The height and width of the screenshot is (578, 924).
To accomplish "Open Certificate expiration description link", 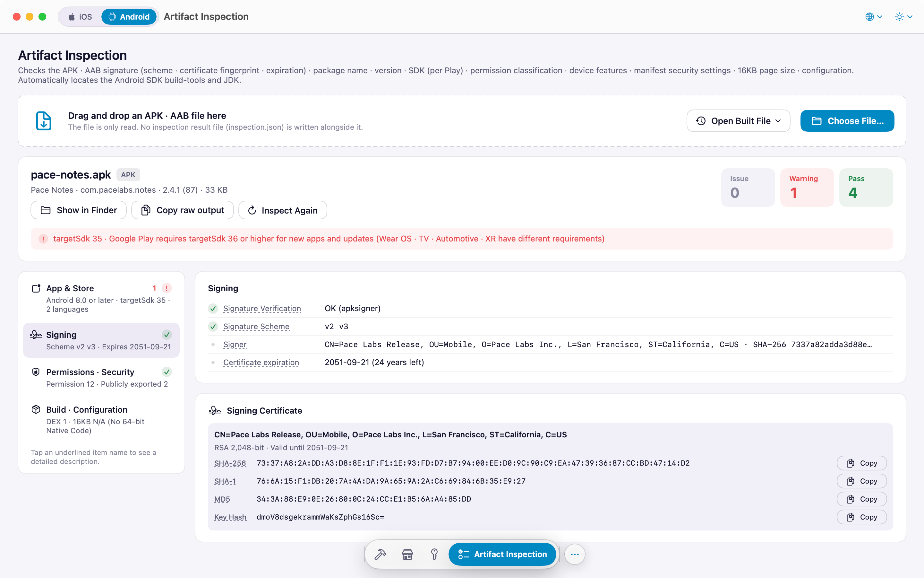I will (x=261, y=363).
